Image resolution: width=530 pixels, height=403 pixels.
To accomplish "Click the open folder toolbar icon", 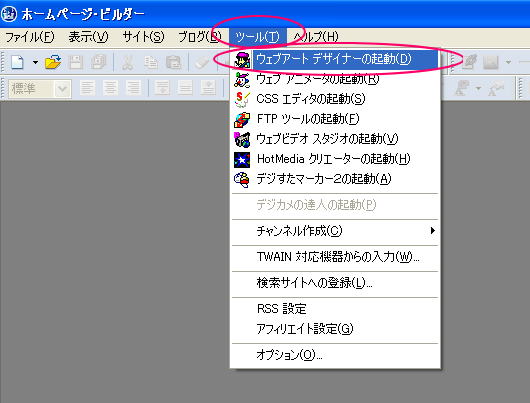I will [53, 62].
